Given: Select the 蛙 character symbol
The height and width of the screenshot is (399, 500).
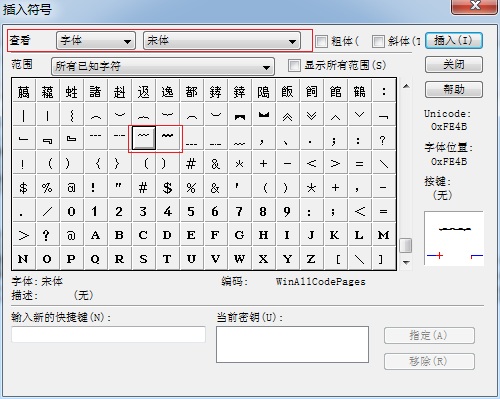Looking at the screenshot, I should [x=71, y=91].
